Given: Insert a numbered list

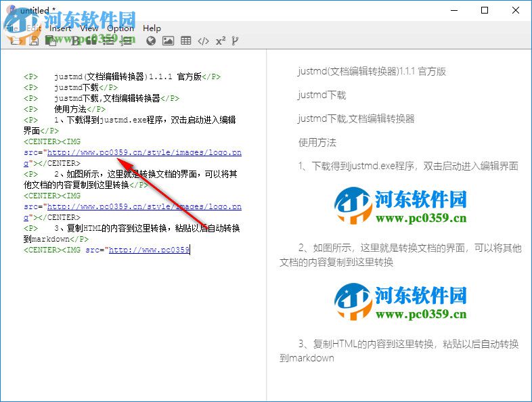Looking at the screenshot, I should [126, 41].
